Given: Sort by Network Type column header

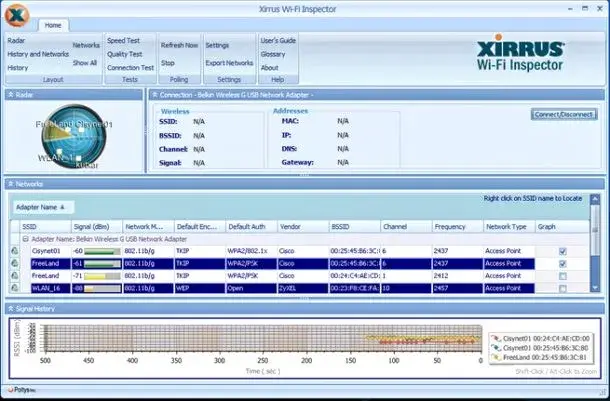Looking at the screenshot, I should click(x=509, y=226).
